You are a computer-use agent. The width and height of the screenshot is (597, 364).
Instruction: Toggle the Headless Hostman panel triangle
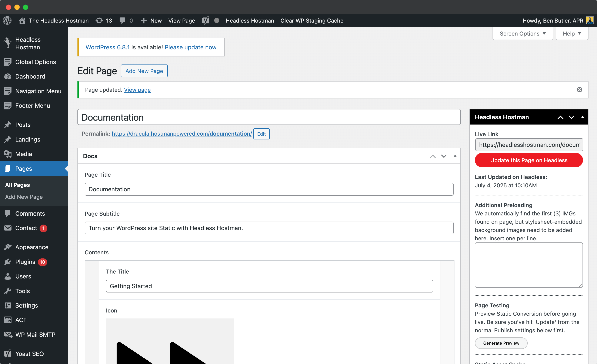pos(583,117)
